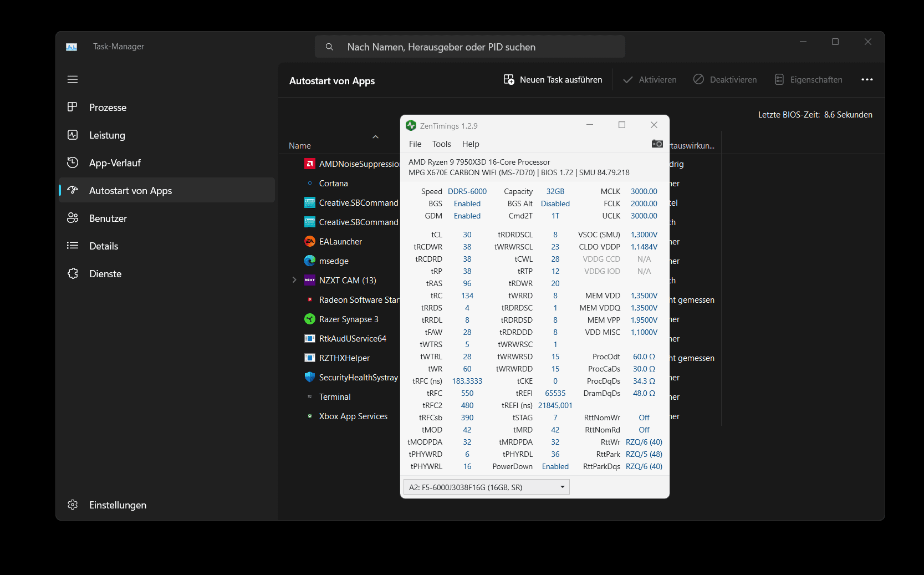Click the EALauncher icon in list
Screen dimensions: 924x575
click(x=310, y=242)
